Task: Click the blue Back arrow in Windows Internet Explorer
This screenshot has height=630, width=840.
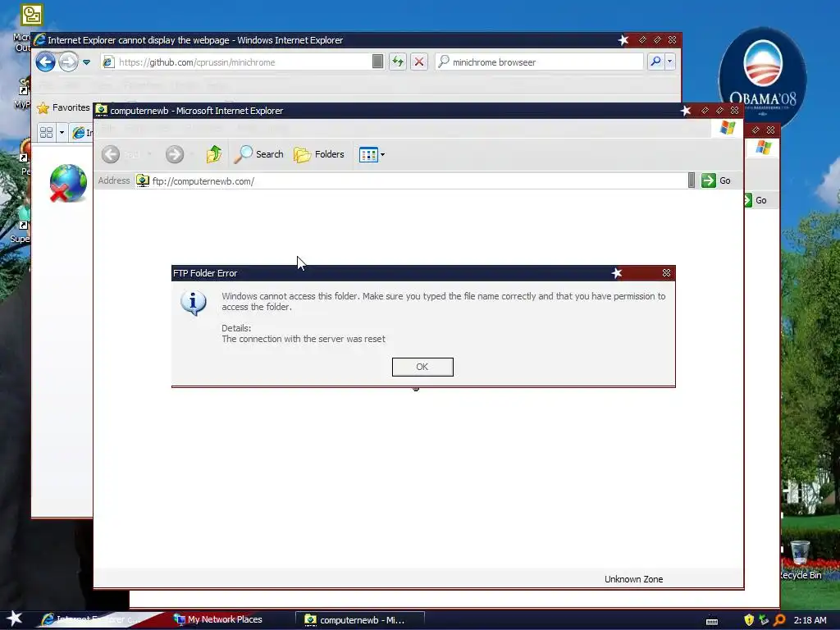Action: click(x=46, y=62)
